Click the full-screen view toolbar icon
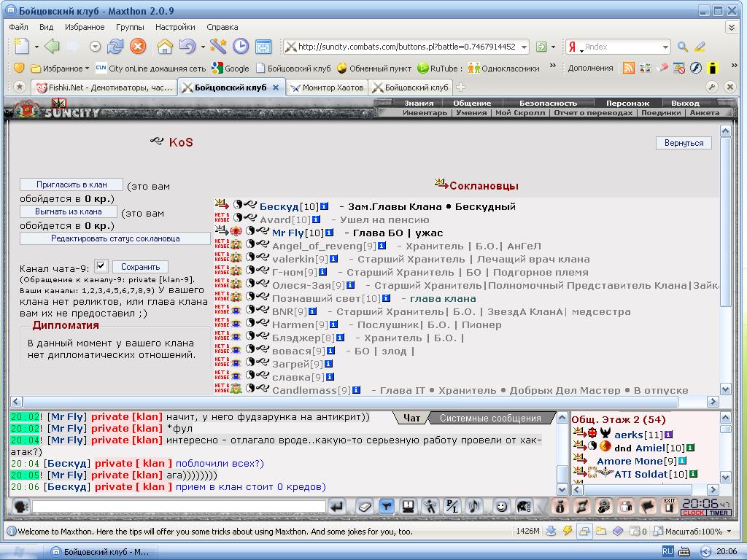 pyautogui.click(x=263, y=46)
